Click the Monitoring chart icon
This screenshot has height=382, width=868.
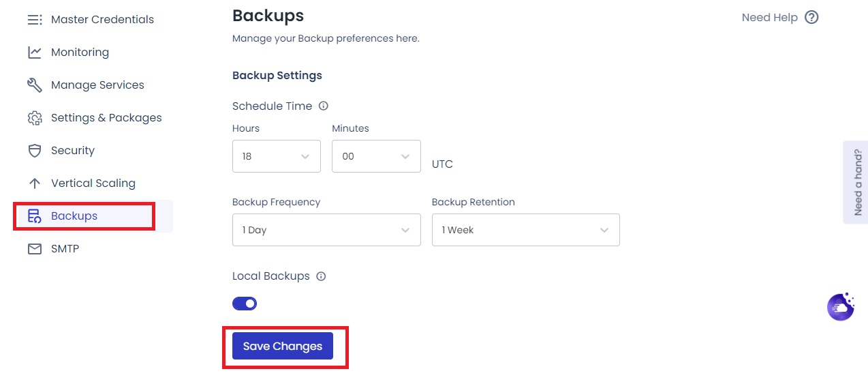click(x=34, y=53)
